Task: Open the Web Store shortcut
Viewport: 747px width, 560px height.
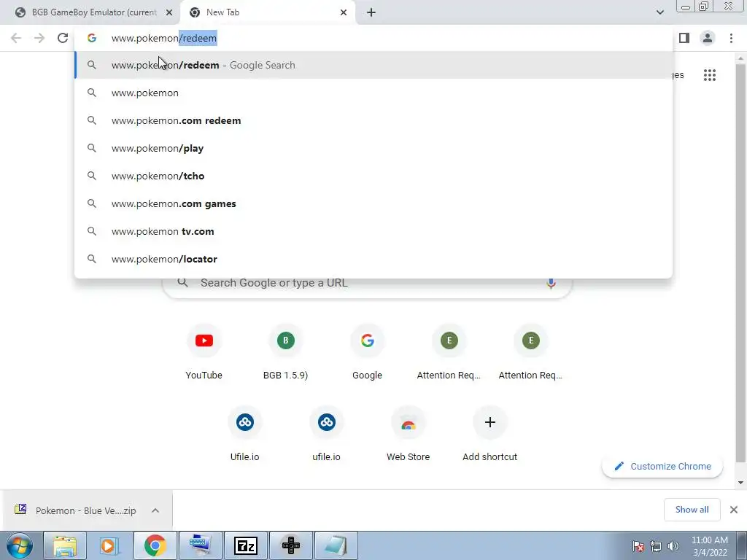Action: pos(408,434)
